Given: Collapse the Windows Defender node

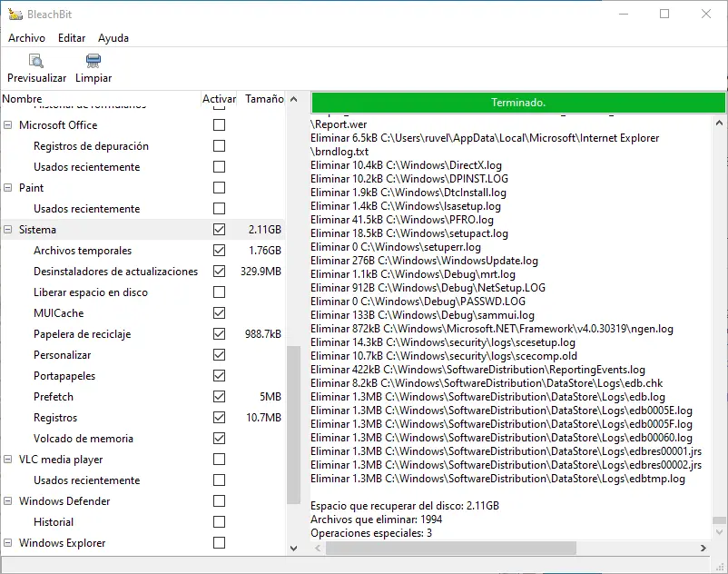Looking at the screenshot, I should [x=8, y=501].
